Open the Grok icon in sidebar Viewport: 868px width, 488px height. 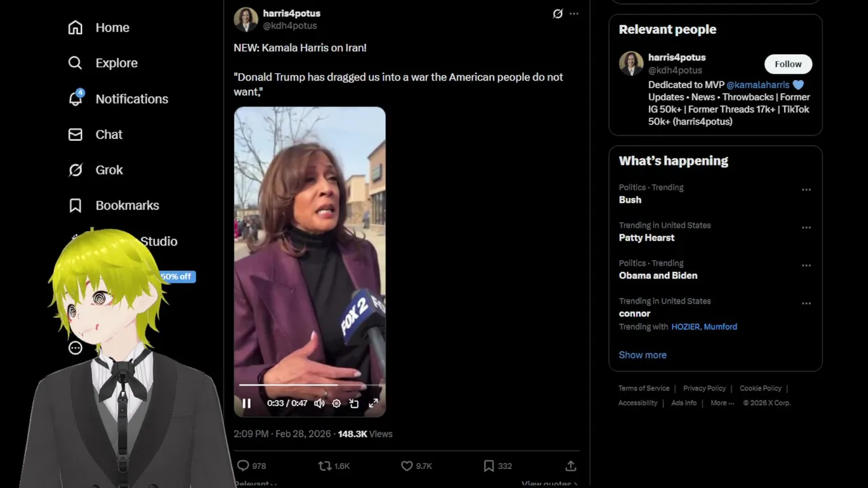click(x=75, y=170)
